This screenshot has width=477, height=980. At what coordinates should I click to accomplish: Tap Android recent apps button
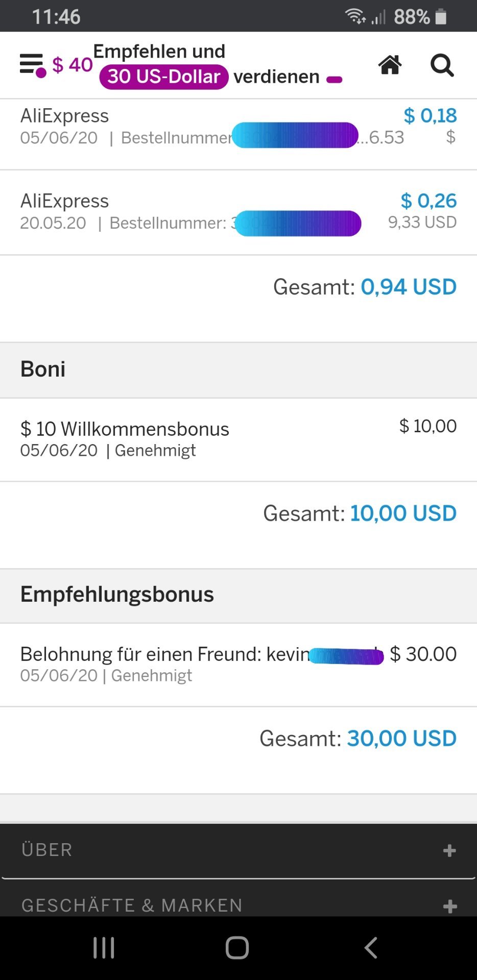click(104, 948)
